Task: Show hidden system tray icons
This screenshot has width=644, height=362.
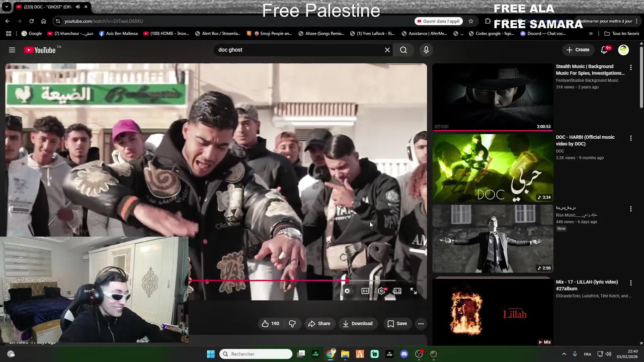Action: tap(563, 354)
